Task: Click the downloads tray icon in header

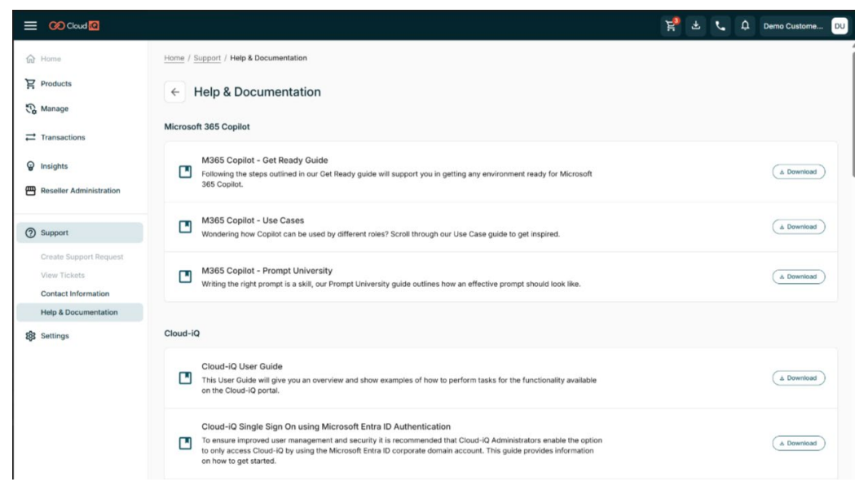Action: [696, 25]
